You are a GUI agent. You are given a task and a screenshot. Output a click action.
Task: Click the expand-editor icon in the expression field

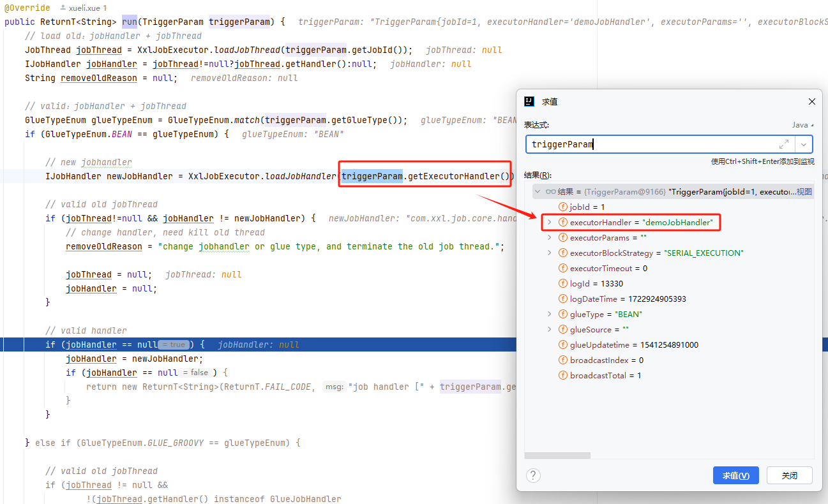coord(784,144)
